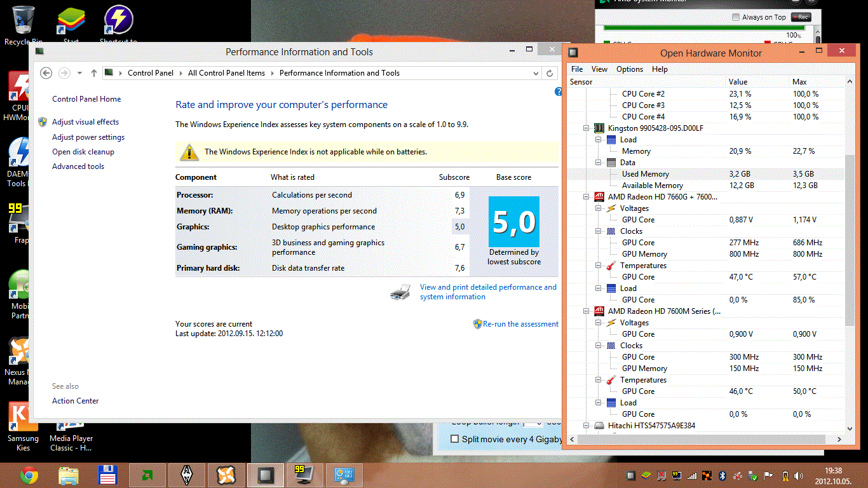The image size is (868, 488).
Task: Collapse the Data node under Kingston
Action: (x=598, y=163)
